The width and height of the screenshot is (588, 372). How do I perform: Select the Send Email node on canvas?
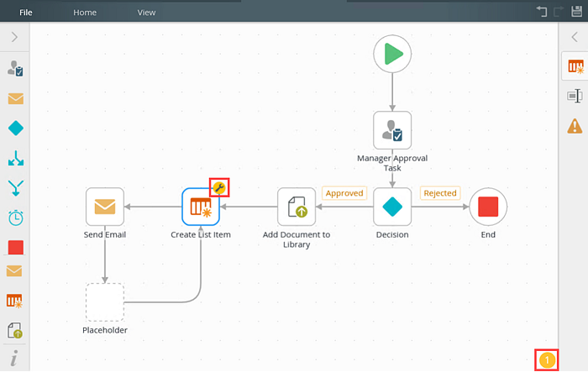pos(105,207)
